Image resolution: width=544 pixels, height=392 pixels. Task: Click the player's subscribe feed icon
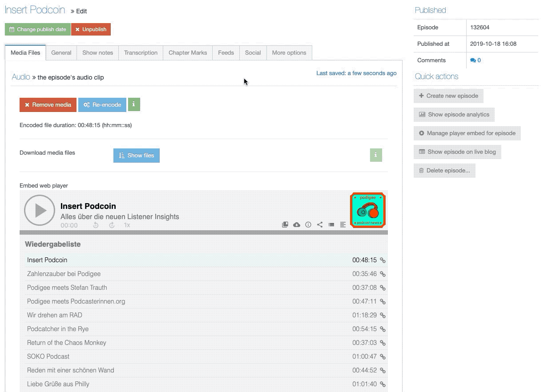pos(285,225)
